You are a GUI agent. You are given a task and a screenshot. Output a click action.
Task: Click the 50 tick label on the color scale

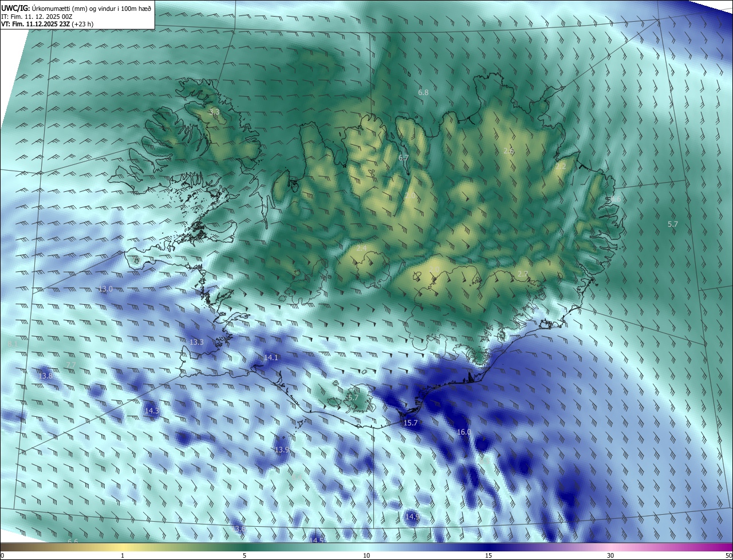click(x=728, y=555)
